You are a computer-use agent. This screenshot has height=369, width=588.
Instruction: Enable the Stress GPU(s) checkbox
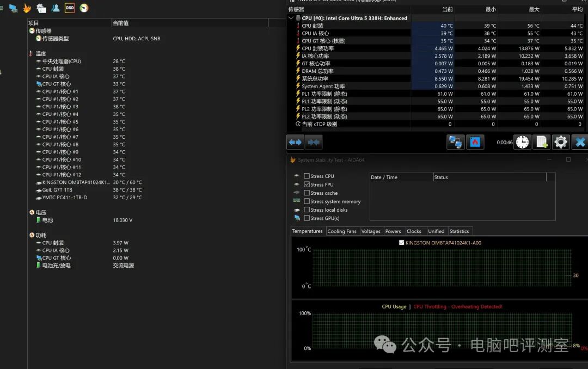[307, 218]
